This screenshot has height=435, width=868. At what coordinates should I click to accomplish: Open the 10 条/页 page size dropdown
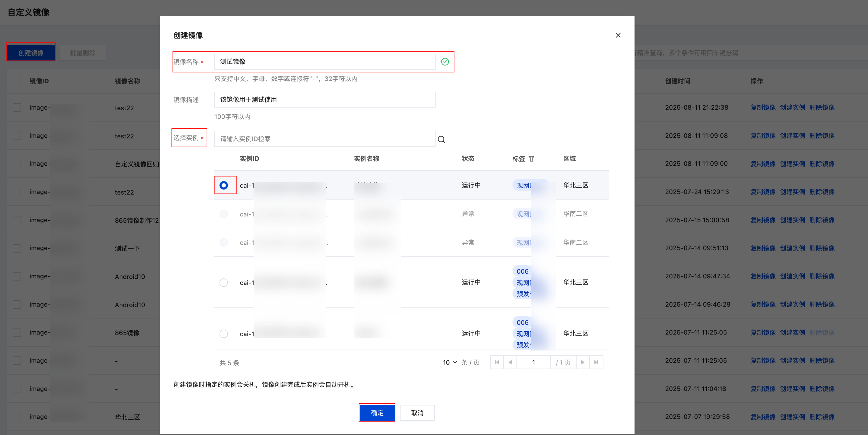[x=450, y=362]
